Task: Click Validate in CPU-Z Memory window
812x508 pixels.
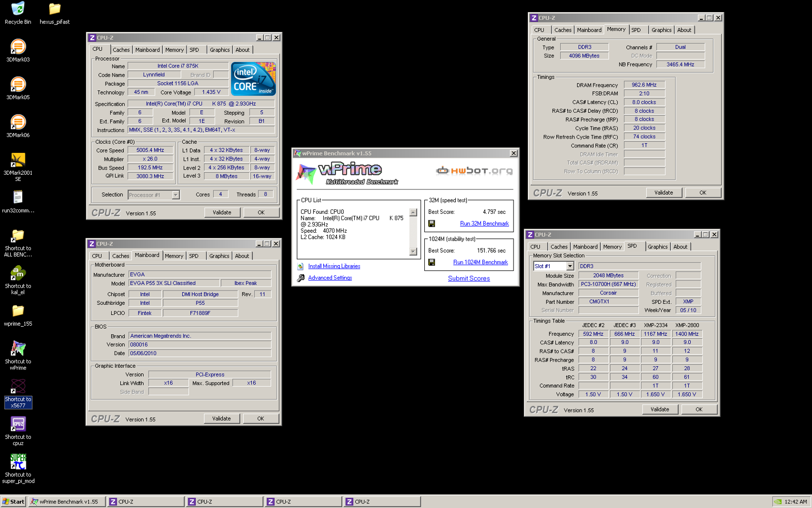Action: coord(663,193)
